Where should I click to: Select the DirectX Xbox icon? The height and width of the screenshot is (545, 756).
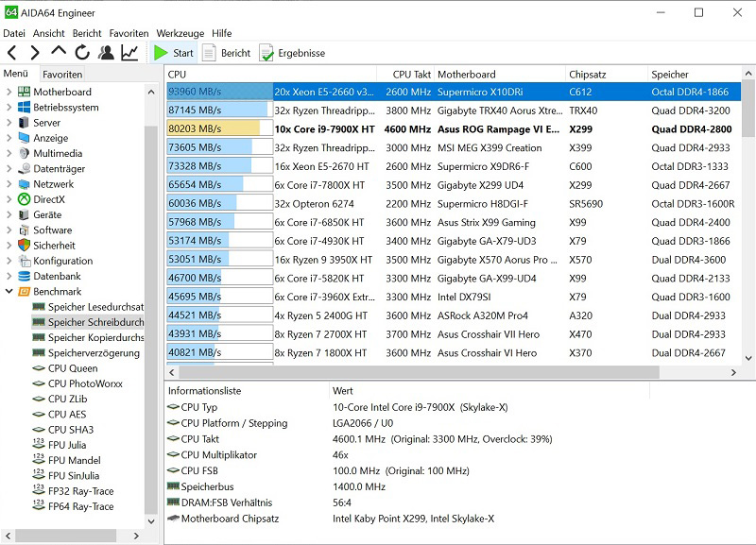tap(25, 199)
